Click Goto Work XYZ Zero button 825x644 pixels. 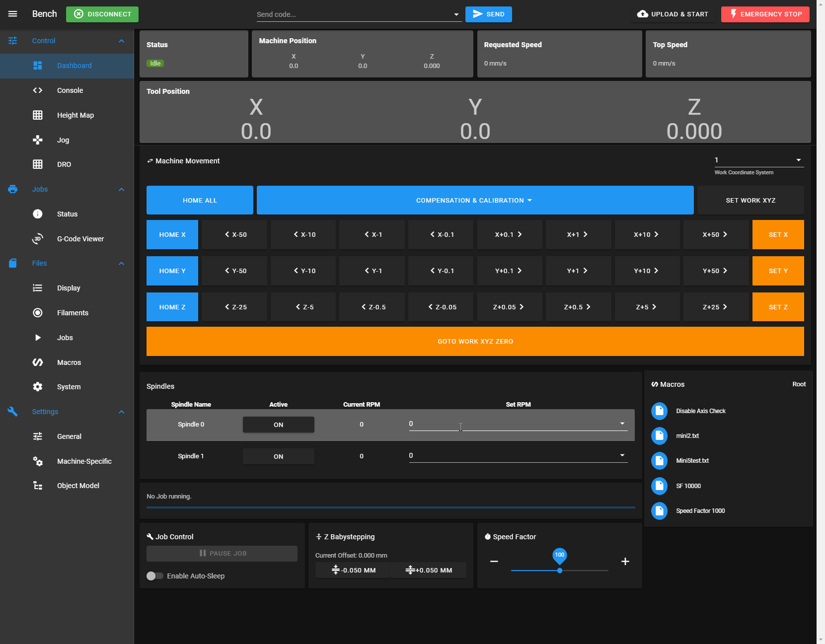(x=475, y=341)
